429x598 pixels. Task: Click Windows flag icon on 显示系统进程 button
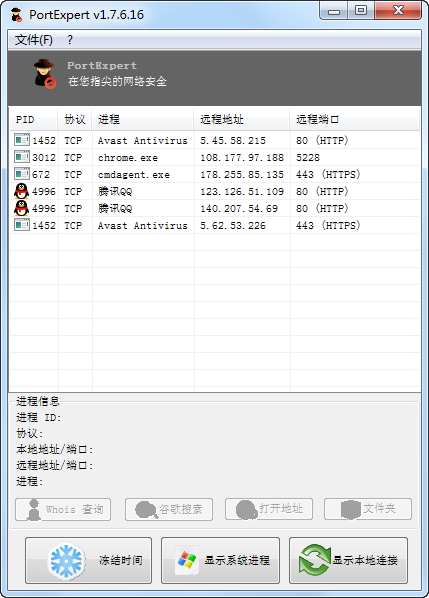187,560
